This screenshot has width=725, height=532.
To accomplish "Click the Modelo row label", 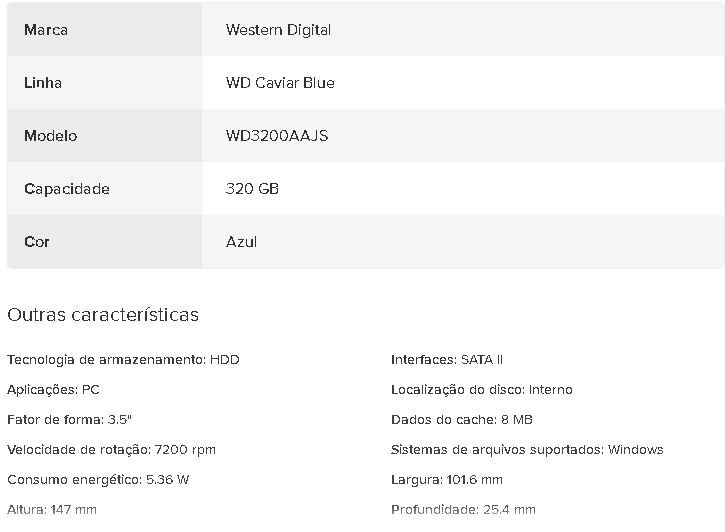I will click(x=50, y=136).
